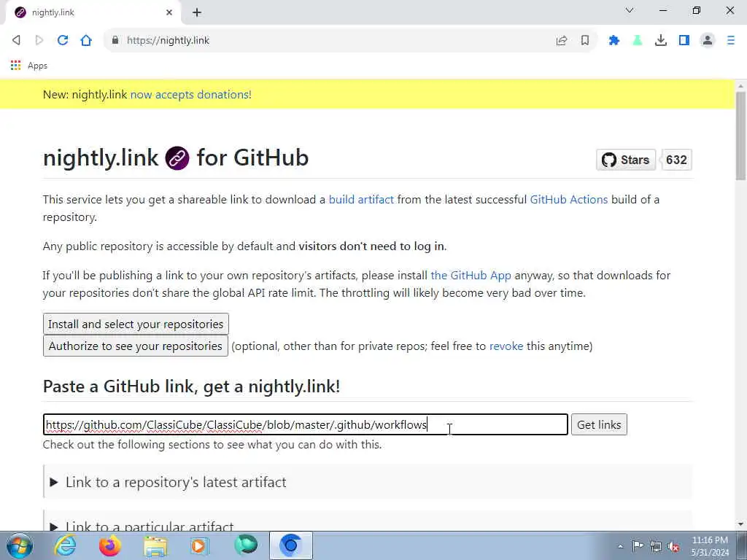This screenshot has height=560, width=747.
Task: Click the GitHub link input field
Action: (306, 424)
